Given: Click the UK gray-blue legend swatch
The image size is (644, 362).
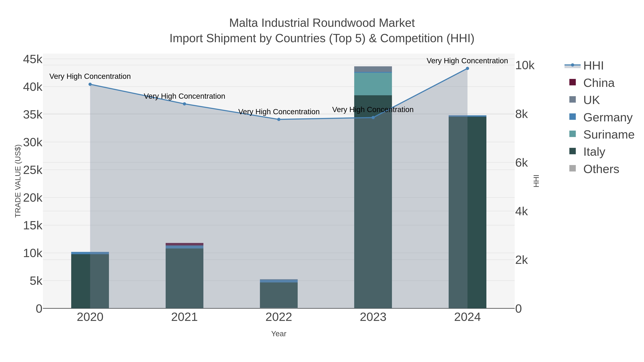Looking at the screenshot, I should pos(572,99).
